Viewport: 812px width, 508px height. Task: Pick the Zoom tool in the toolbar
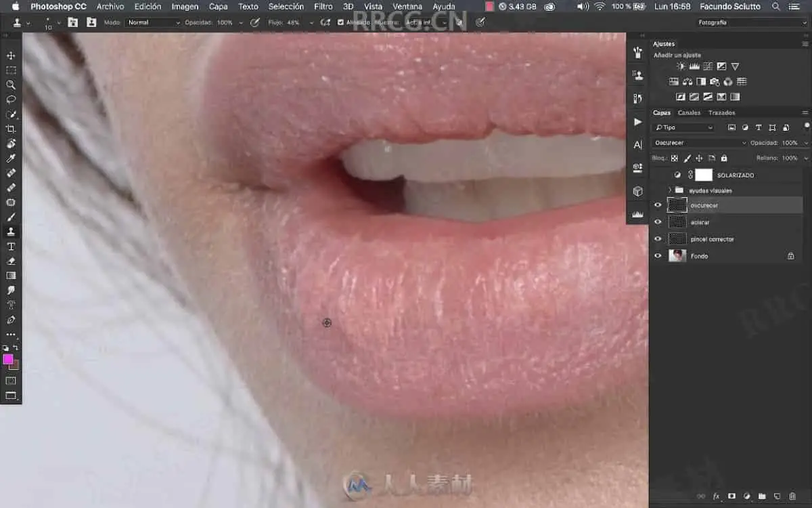pyautogui.click(x=11, y=85)
